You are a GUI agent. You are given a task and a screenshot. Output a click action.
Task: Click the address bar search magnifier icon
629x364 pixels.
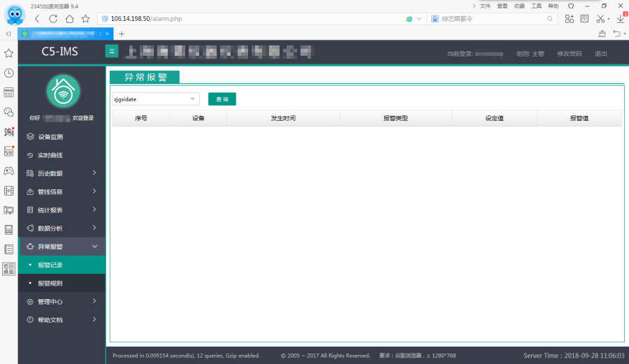tap(549, 19)
